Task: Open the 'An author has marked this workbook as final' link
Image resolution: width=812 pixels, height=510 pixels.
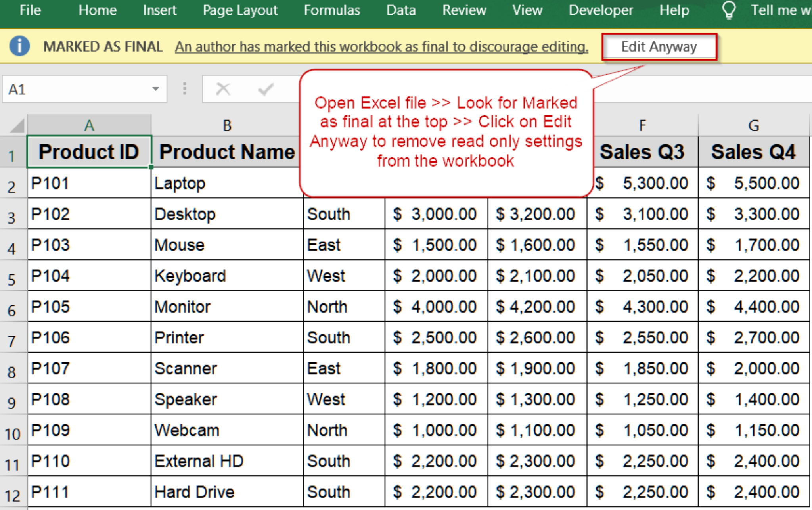Action: coord(381,46)
